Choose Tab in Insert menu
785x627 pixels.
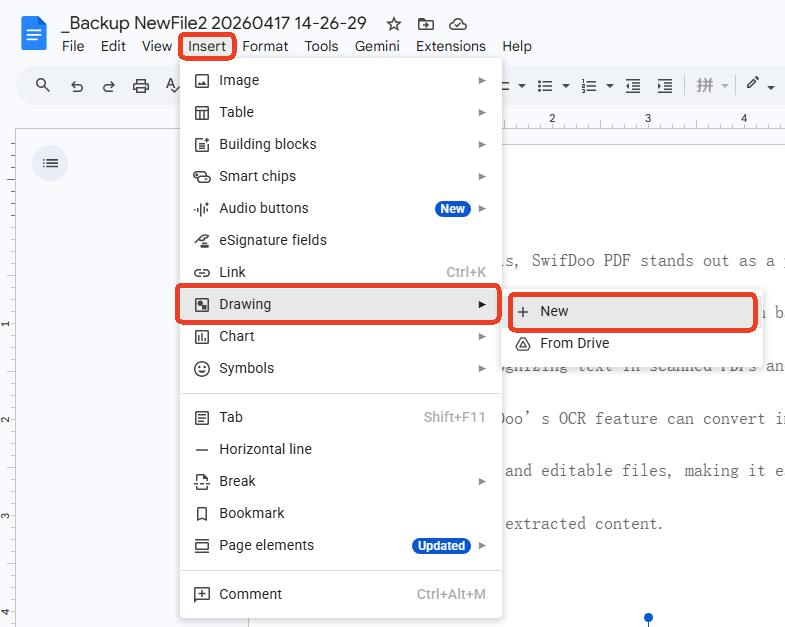tap(340, 417)
